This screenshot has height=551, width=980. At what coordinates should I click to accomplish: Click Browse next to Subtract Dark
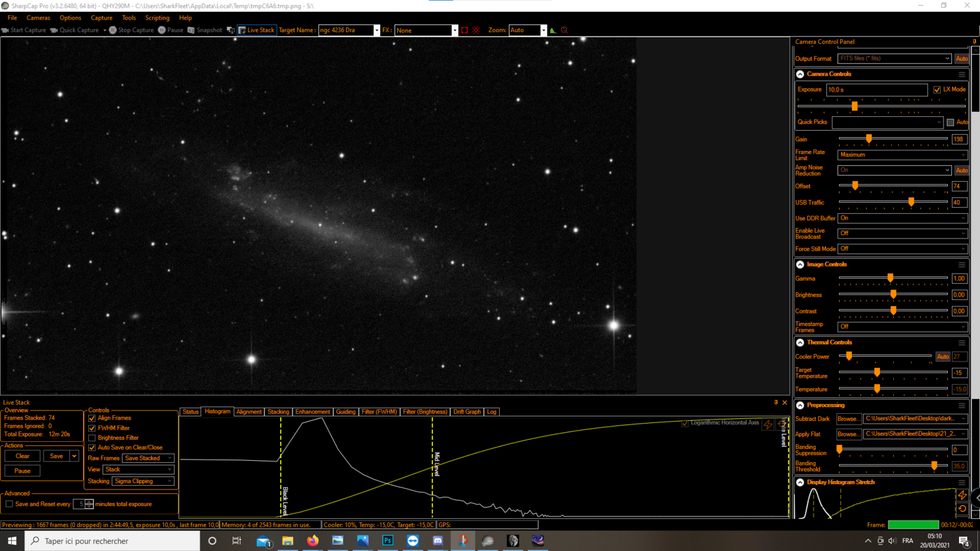848,418
